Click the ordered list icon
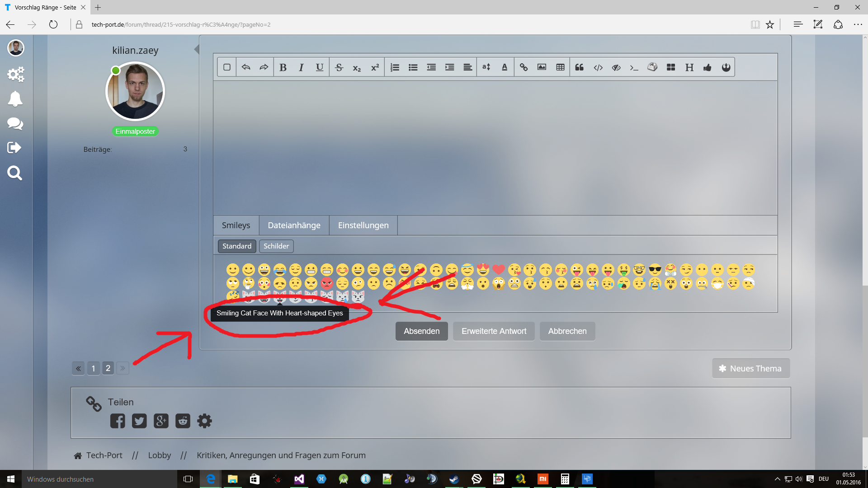The image size is (868, 488). [x=395, y=67]
